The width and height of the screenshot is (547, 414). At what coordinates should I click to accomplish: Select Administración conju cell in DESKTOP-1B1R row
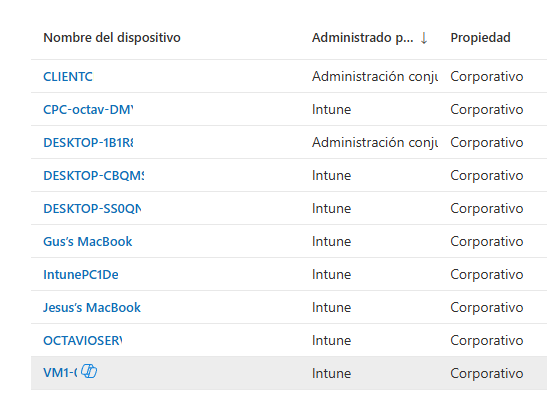(375, 142)
